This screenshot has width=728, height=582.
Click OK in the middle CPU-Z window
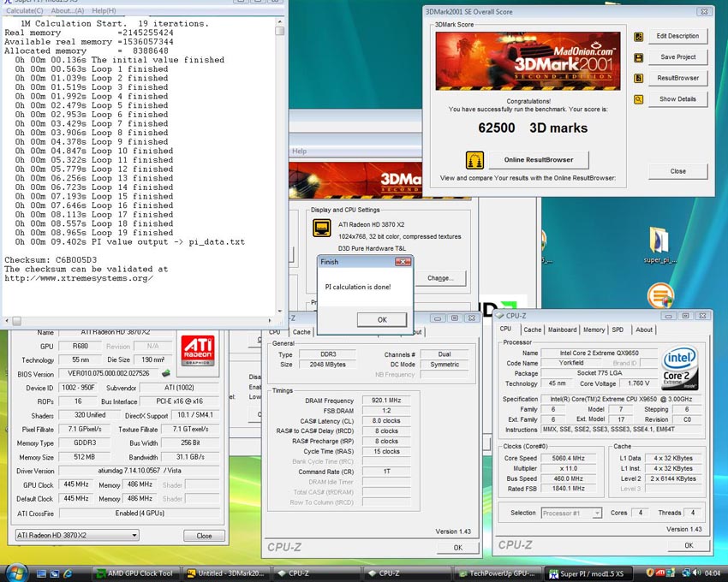click(x=458, y=547)
